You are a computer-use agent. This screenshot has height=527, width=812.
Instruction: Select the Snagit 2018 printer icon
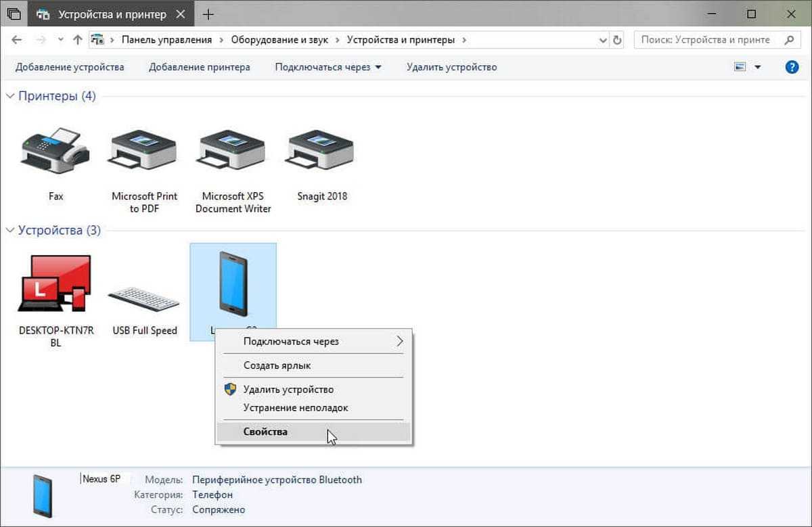(x=321, y=151)
